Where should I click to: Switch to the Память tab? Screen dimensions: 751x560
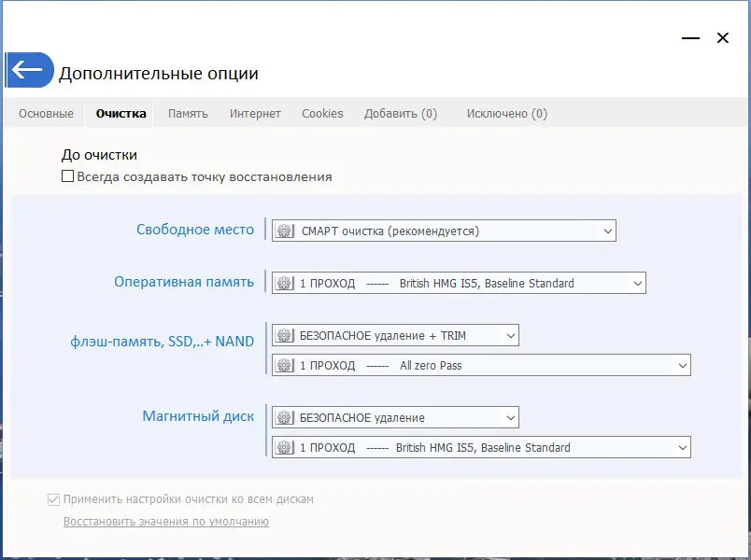point(191,113)
